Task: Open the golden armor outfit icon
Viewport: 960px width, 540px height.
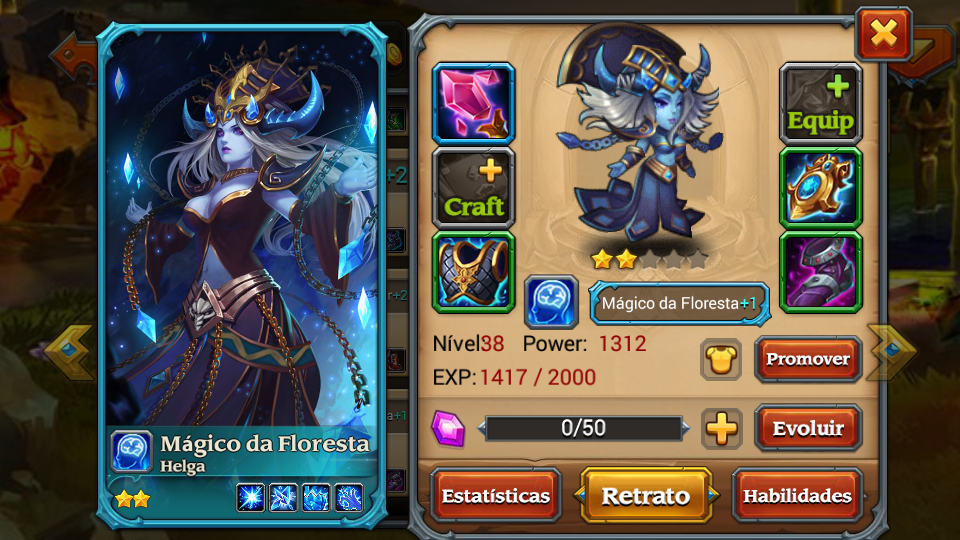Action: [721, 359]
